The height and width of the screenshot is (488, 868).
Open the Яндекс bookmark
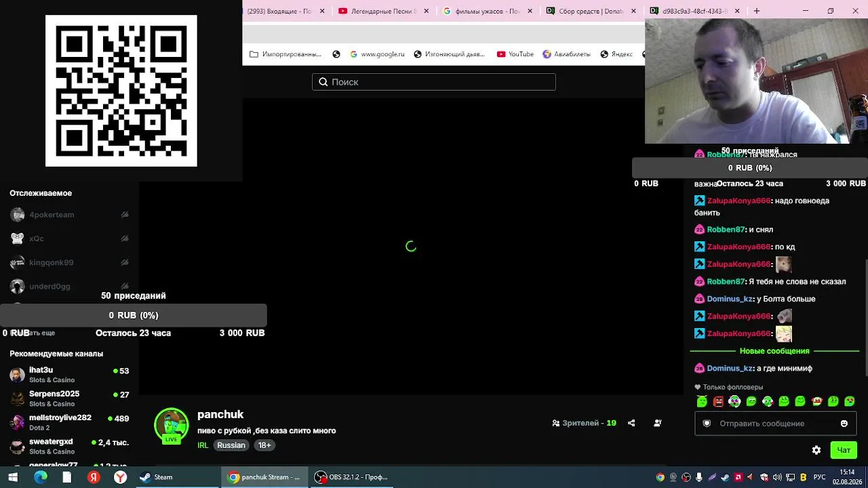616,54
